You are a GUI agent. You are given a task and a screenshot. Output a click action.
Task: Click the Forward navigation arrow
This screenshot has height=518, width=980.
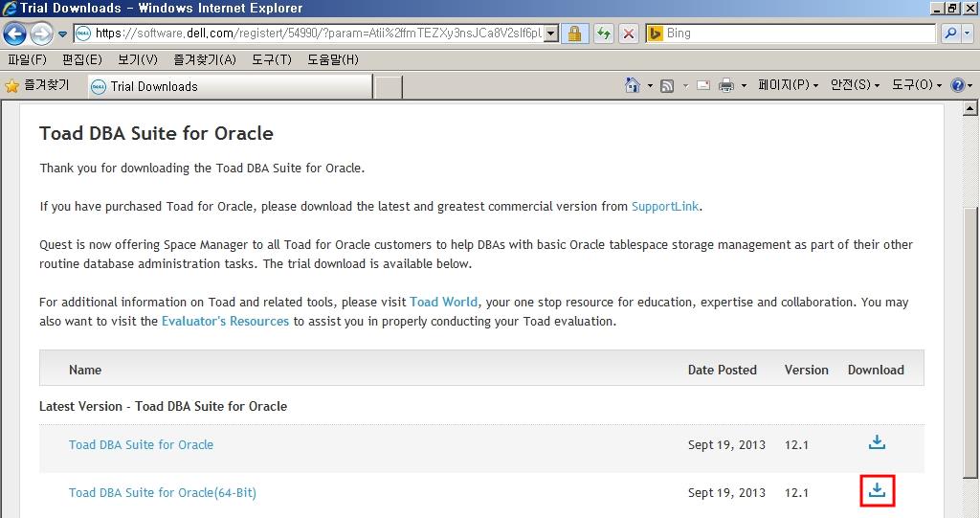coord(40,34)
